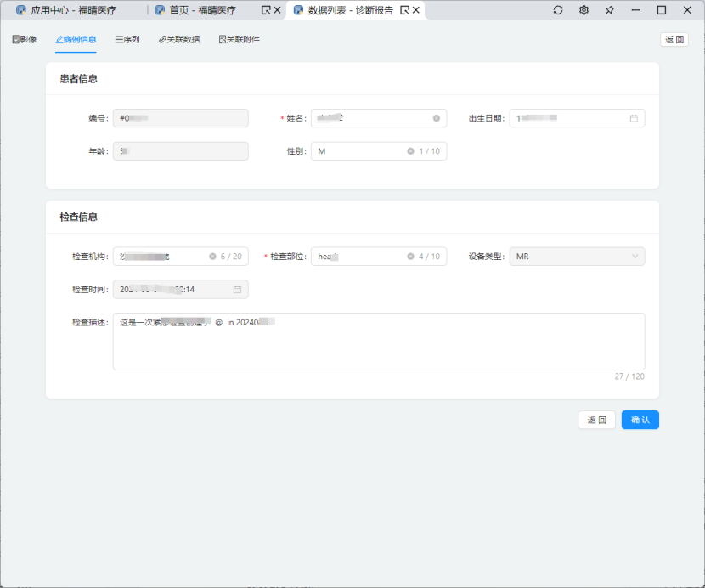Click the refresh icon in the title bar
This screenshot has width=705, height=588.
tap(558, 10)
